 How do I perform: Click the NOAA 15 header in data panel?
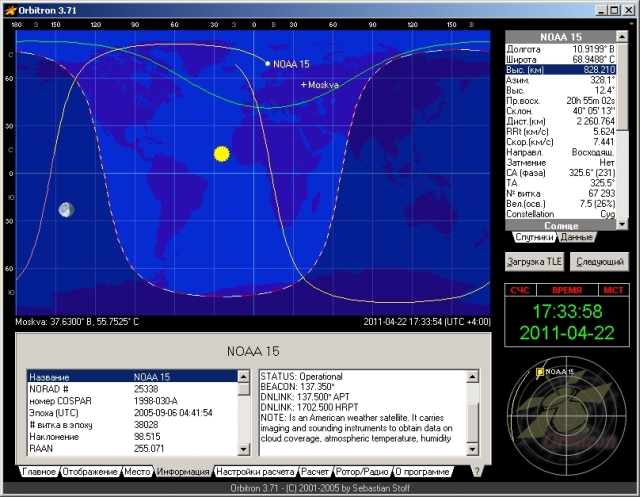pyautogui.click(x=561, y=37)
